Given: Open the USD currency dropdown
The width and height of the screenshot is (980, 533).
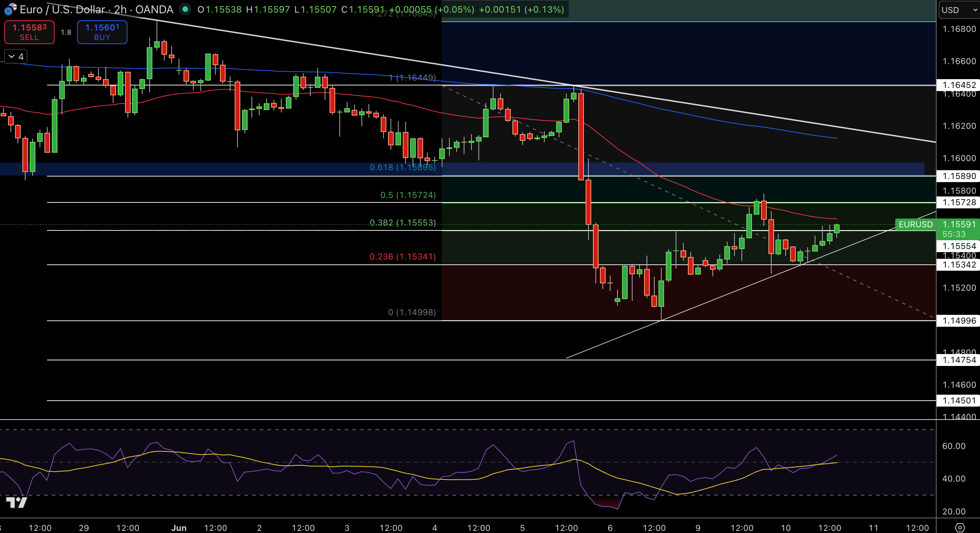Looking at the screenshot, I should [x=959, y=10].
